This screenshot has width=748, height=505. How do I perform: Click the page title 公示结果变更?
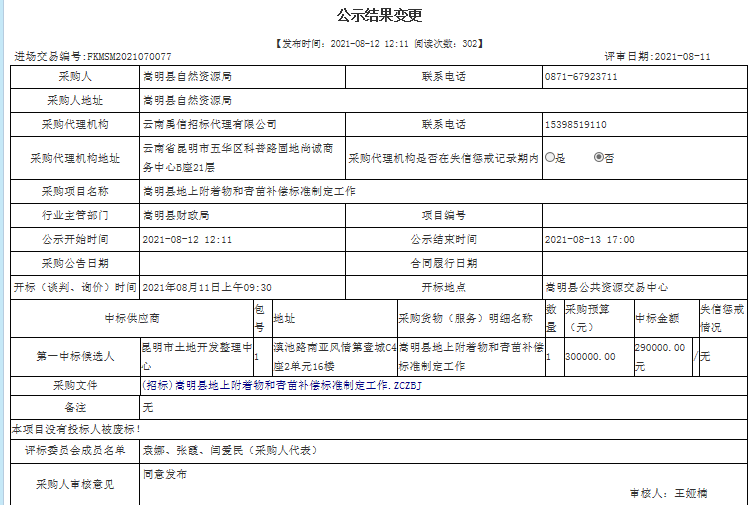click(379, 15)
